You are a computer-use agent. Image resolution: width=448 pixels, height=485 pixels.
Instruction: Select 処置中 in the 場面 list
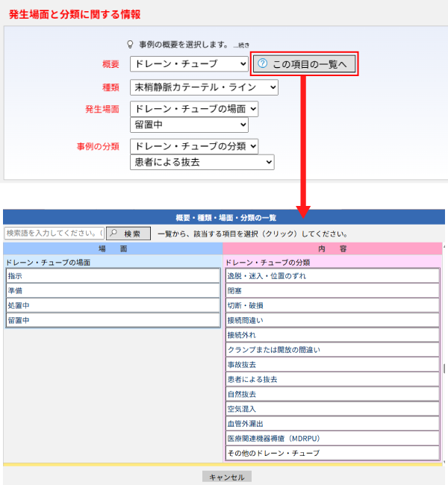tap(113, 306)
